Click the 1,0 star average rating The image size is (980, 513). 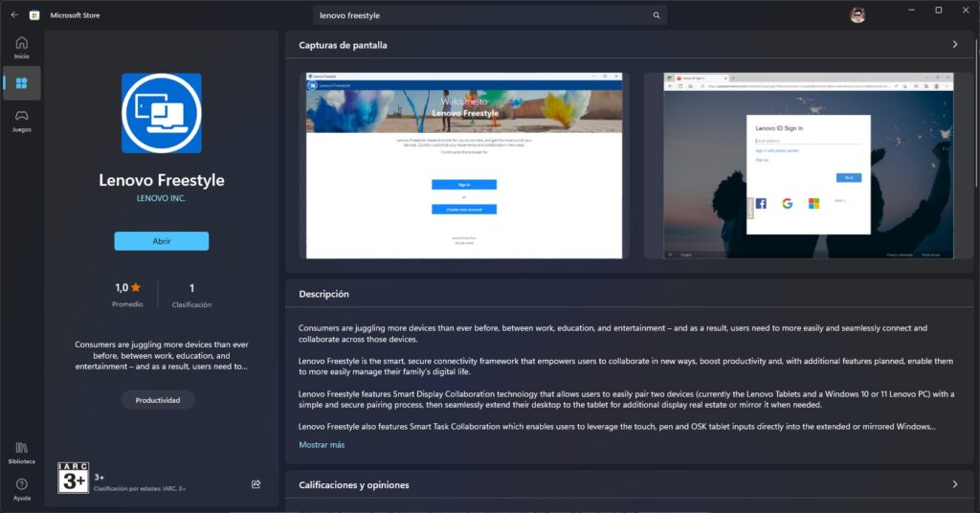click(128, 287)
